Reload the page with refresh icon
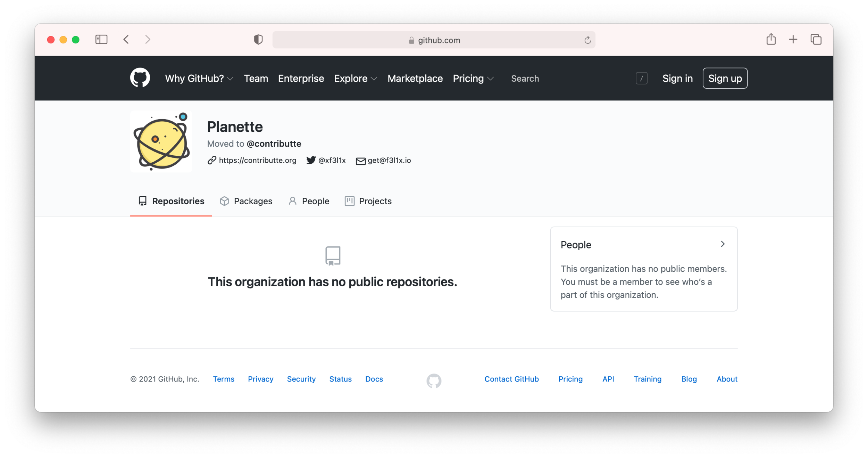The height and width of the screenshot is (458, 868). [587, 40]
